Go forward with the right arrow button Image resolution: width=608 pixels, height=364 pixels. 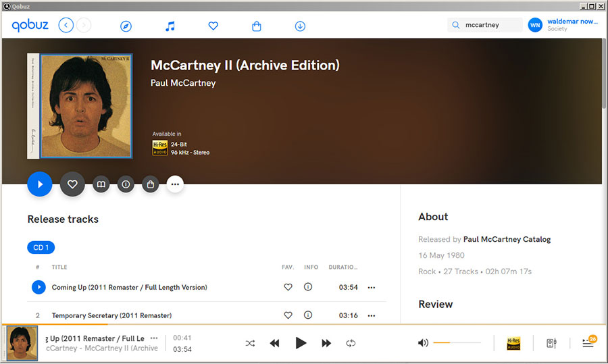84,26
